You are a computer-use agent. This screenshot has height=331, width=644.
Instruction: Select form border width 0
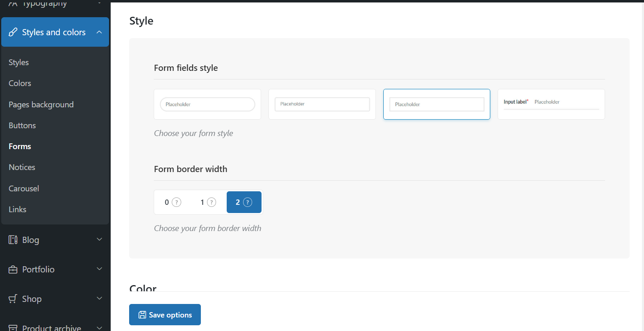click(173, 202)
